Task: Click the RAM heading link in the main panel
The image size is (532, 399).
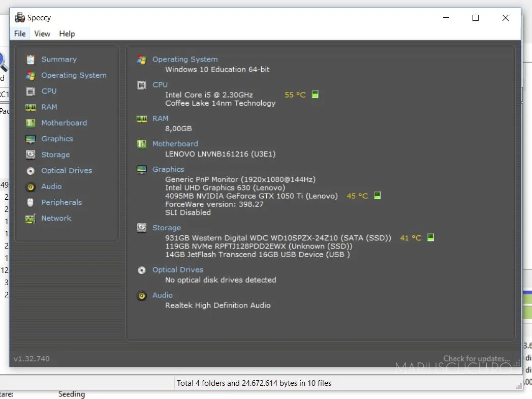Action: [x=160, y=118]
